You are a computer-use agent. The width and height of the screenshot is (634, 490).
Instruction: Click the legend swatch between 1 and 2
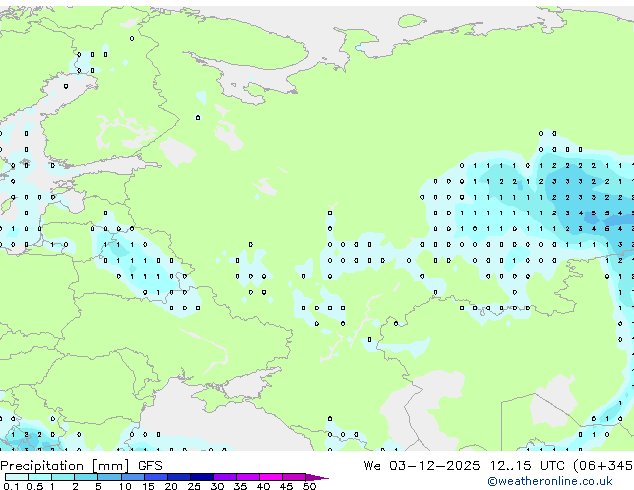click(x=63, y=477)
